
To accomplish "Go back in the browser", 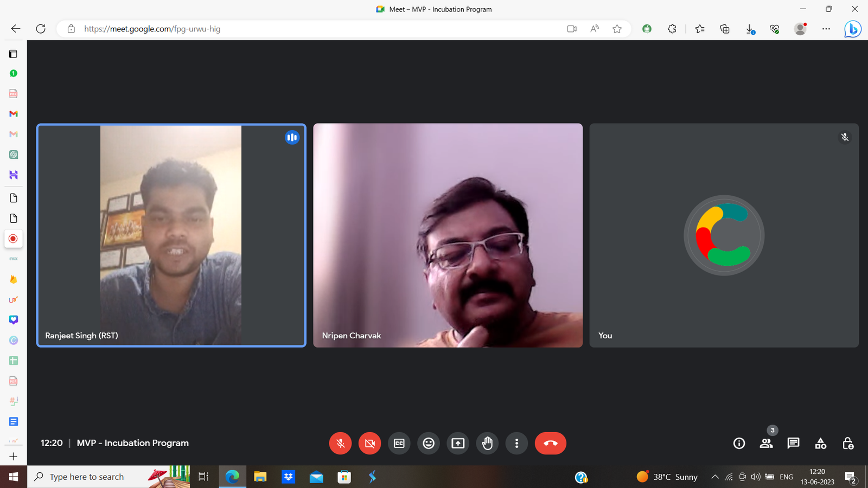I will point(16,29).
